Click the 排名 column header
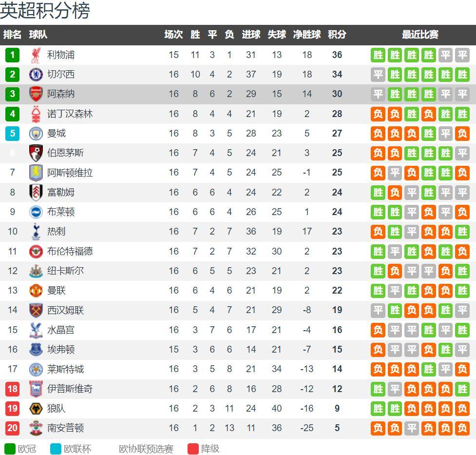Image resolution: width=476 pixels, height=455 pixels. tap(13, 35)
